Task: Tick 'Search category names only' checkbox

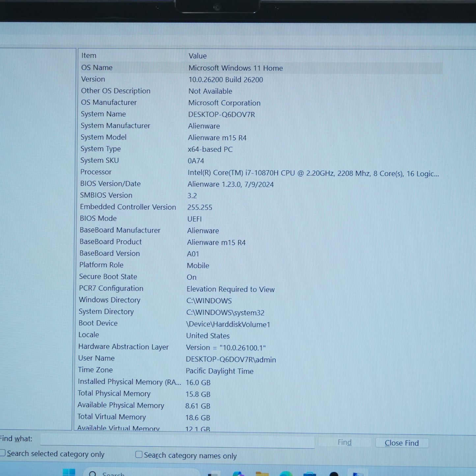Action: 139,455
